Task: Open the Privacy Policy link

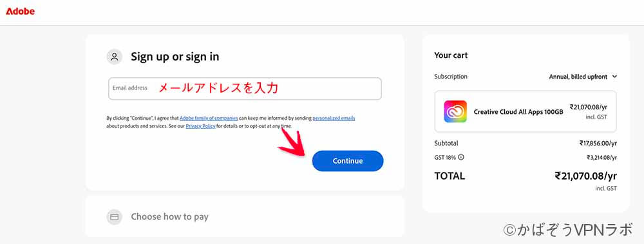Action: pos(200,126)
